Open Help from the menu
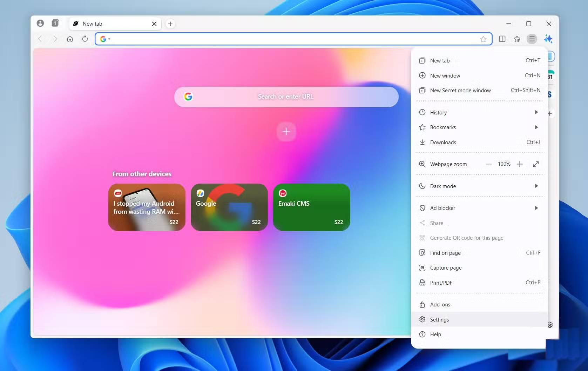The image size is (588, 371). click(479, 334)
